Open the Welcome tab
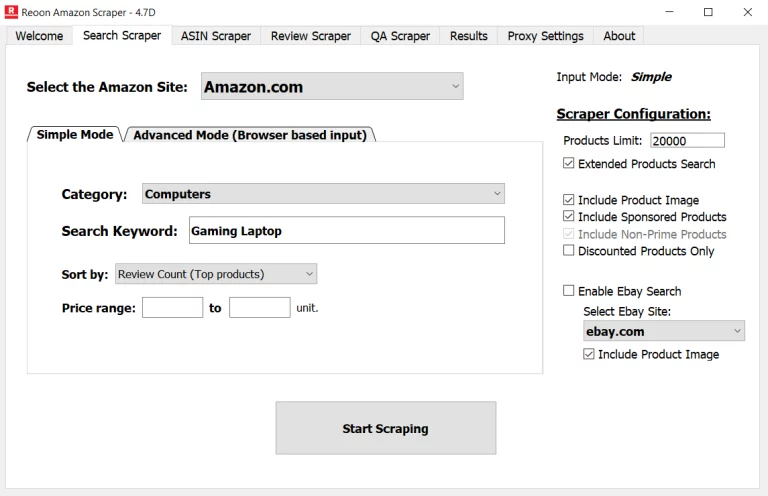 (39, 36)
